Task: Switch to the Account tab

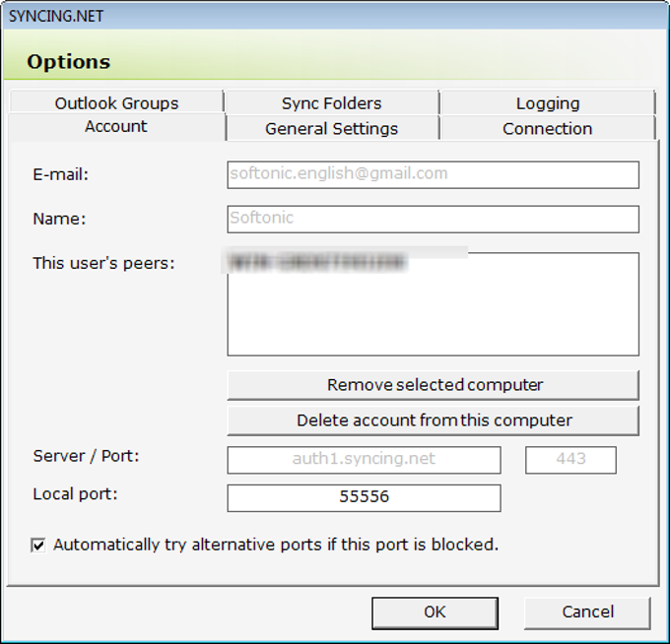Action: 116,127
